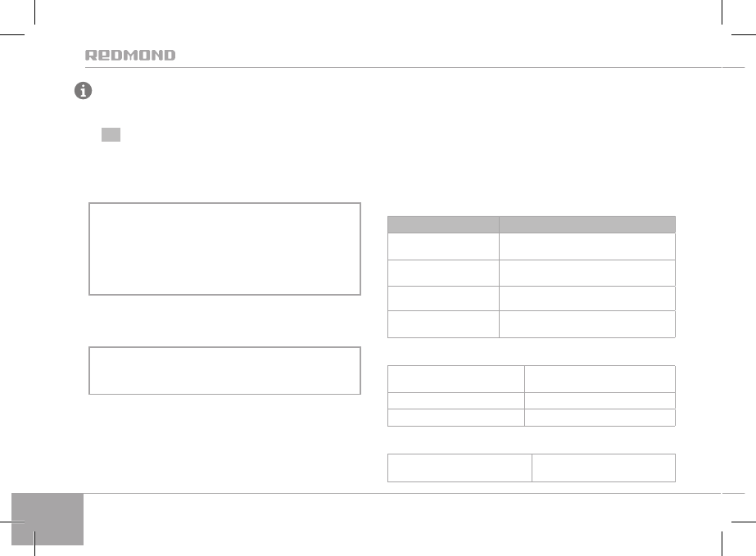
Task: Click third white row's right cell in top table
Action: pyautogui.click(x=587, y=297)
